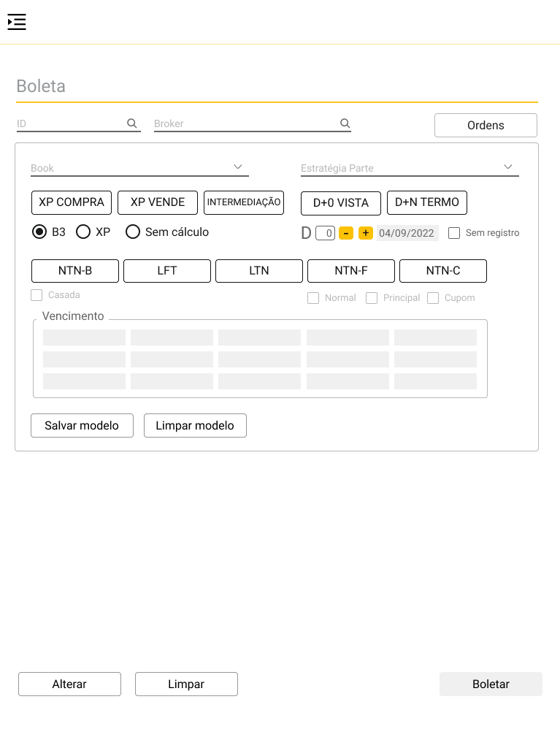Choose the Sem cálculo radio option
The image size is (560, 748).
[133, 232]
